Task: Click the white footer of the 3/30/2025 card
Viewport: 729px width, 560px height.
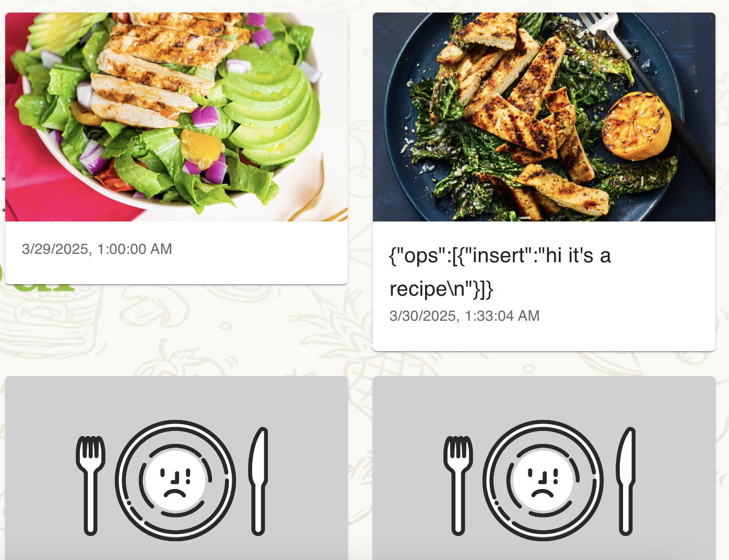Action: tap(544, 286)
